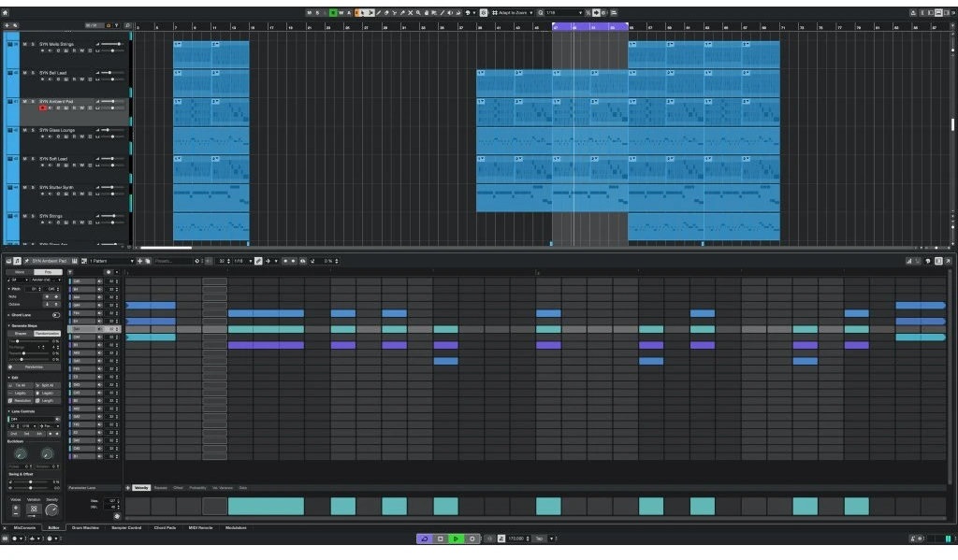Click the green Play button on the transport
Image resolution: width=958 pixels, height=560 pixels.
tap(456, 538)
